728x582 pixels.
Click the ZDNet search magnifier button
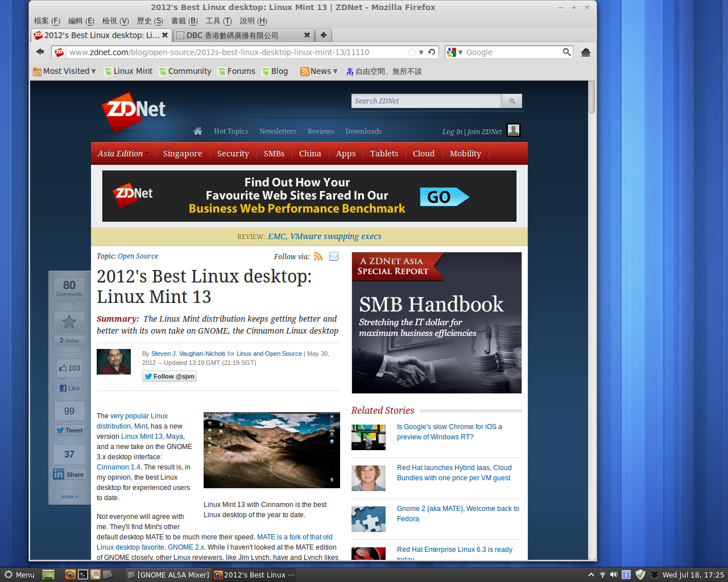(x=512, y=101)
